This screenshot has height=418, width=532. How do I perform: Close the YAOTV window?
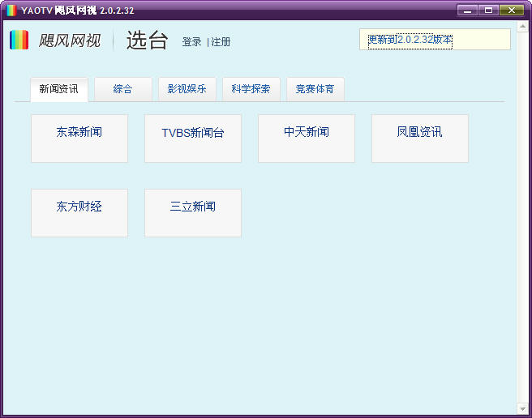tap(511, 11)
